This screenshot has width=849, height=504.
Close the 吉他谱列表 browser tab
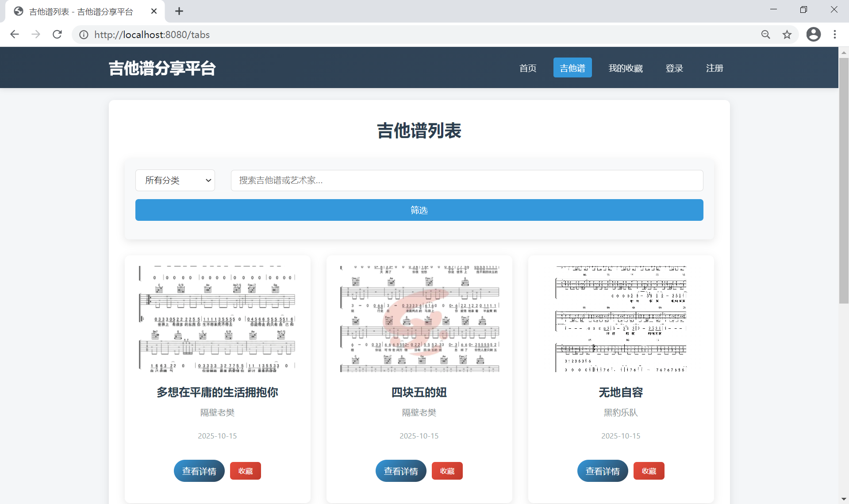[154, 12]
